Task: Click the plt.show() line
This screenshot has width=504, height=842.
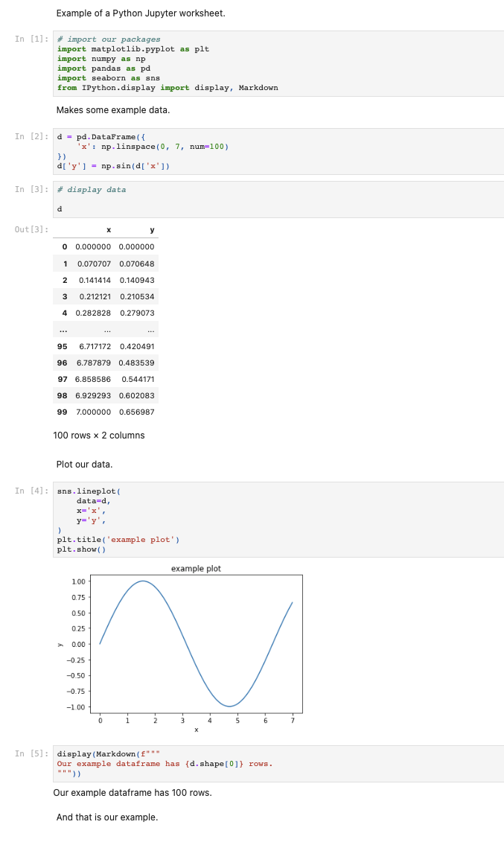Action: click(x=82, y=549)
